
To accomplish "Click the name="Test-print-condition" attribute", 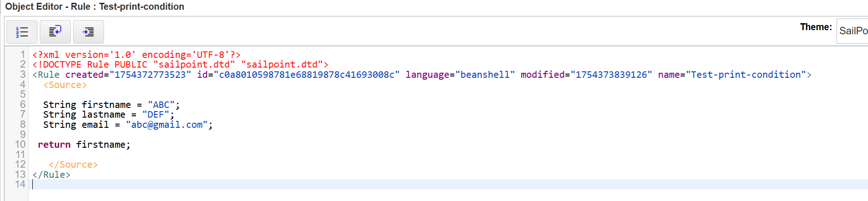I will click(732, 75).
